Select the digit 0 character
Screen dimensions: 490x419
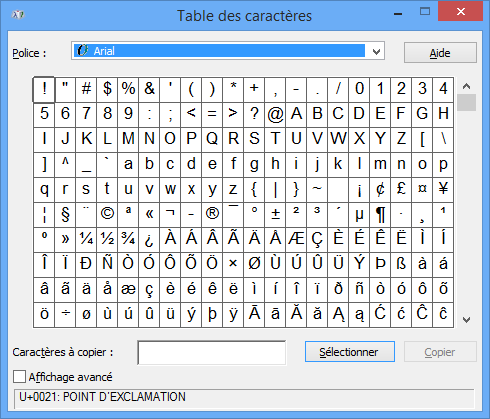359,89
